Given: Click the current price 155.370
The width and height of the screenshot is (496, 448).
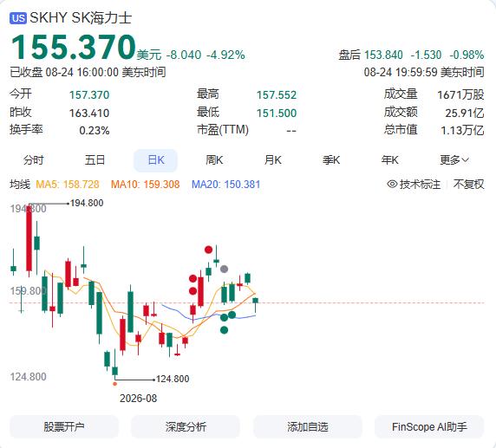Looking at the screenshot, I should tap(74, 47).
